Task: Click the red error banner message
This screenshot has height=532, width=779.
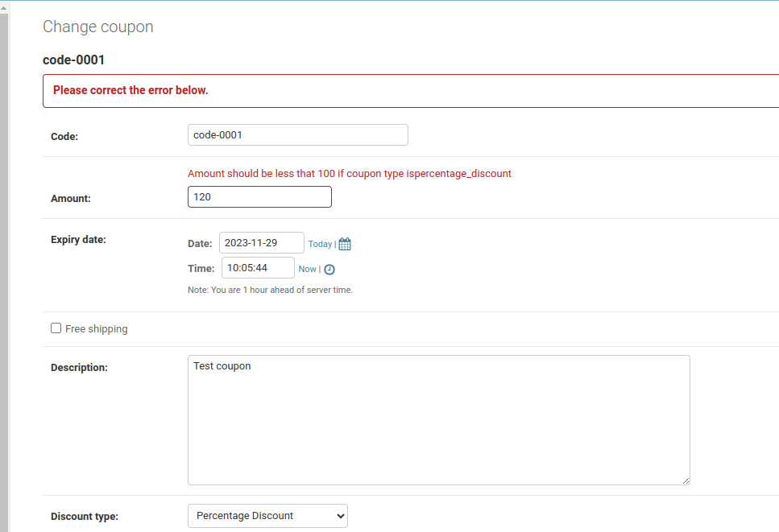Action: point(131,90)
